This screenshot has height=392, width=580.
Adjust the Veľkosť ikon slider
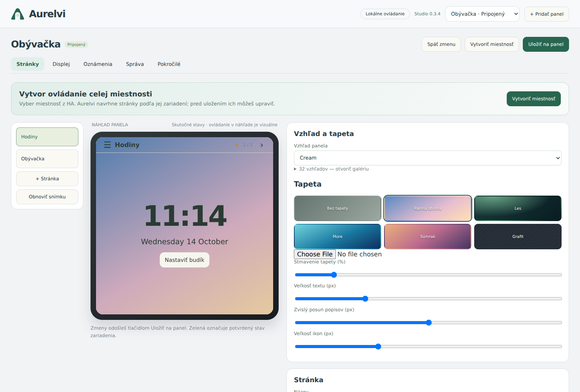coord(428,347)
